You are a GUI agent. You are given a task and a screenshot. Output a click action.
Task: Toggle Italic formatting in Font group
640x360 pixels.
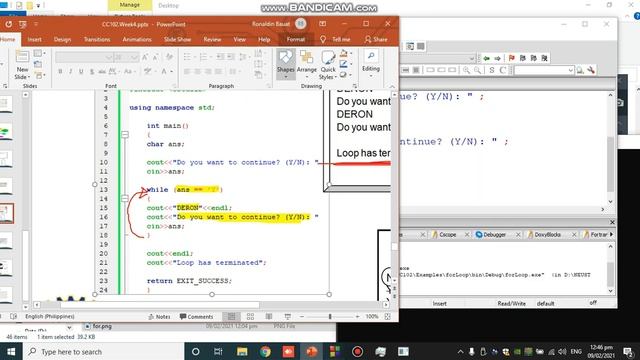point(71,71)
